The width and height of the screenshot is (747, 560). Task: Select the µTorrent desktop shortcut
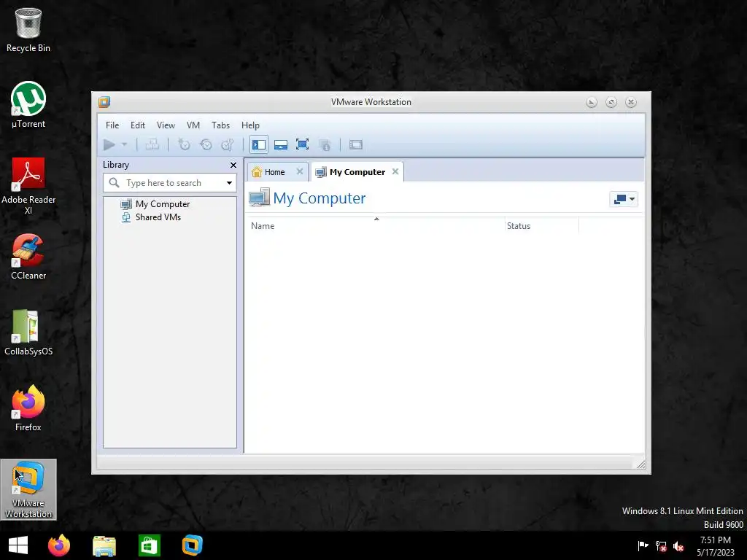[x=28, y=105]
